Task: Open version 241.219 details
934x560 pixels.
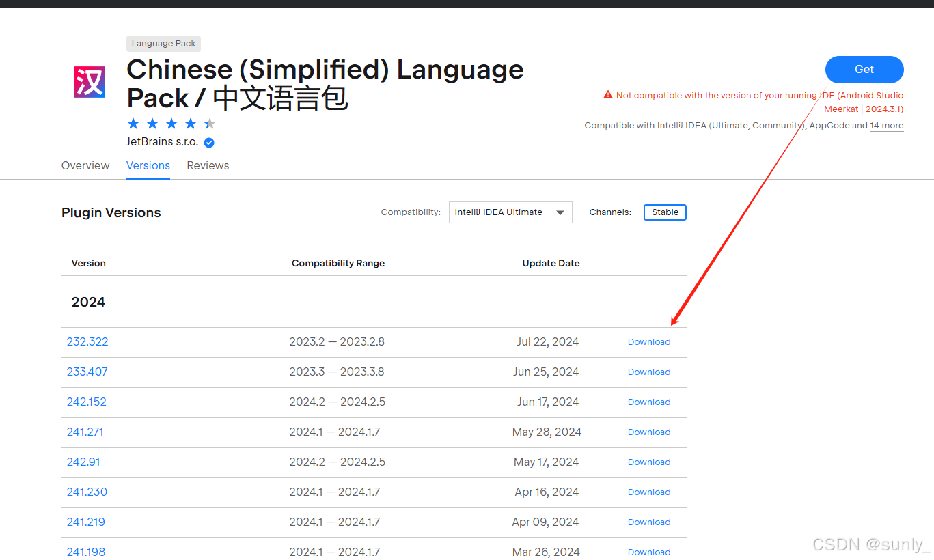Action: pos(86,522)
